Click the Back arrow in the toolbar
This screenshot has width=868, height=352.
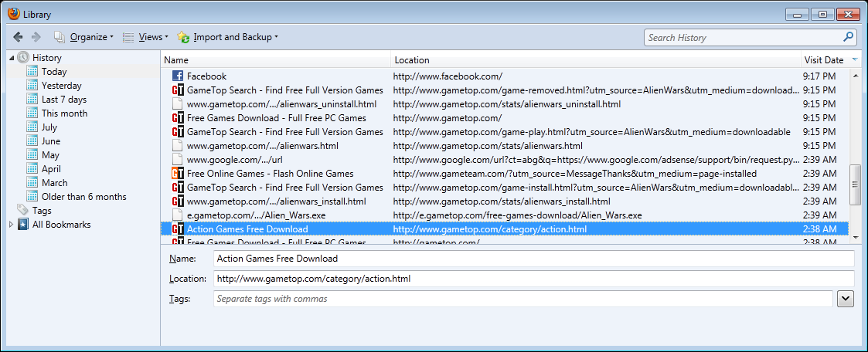pyautogui.click(x=19, y=37)
